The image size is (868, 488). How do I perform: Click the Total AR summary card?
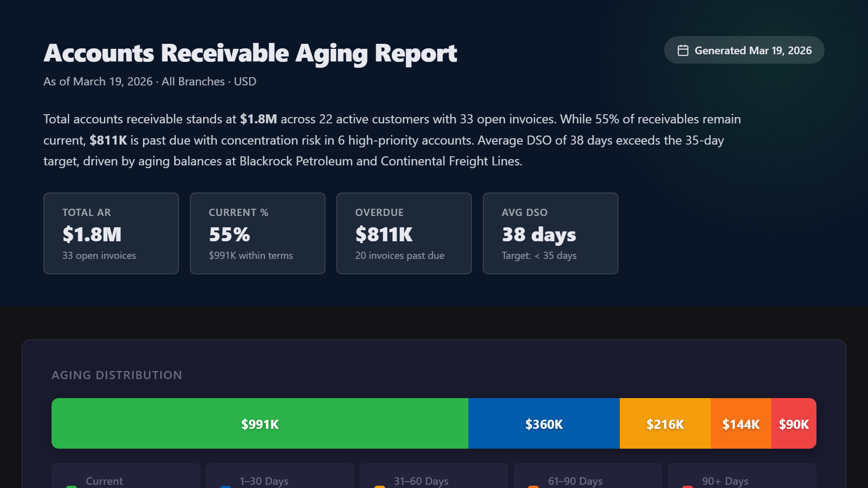point(111,233)
